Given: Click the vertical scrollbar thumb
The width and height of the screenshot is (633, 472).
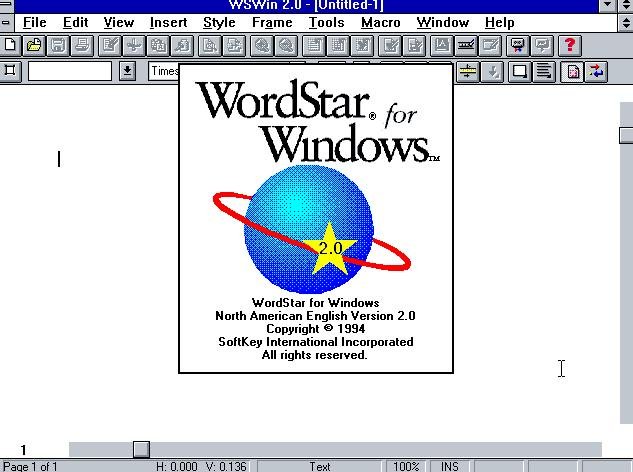Looking at the screenshot, I should pos(626,135).
